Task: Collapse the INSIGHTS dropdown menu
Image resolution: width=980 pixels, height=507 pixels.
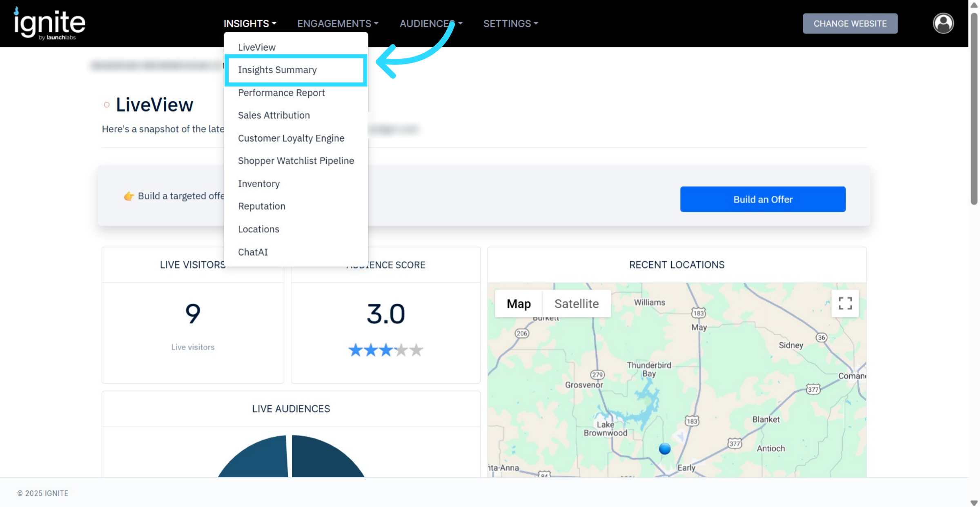Action: pos(249,24)
